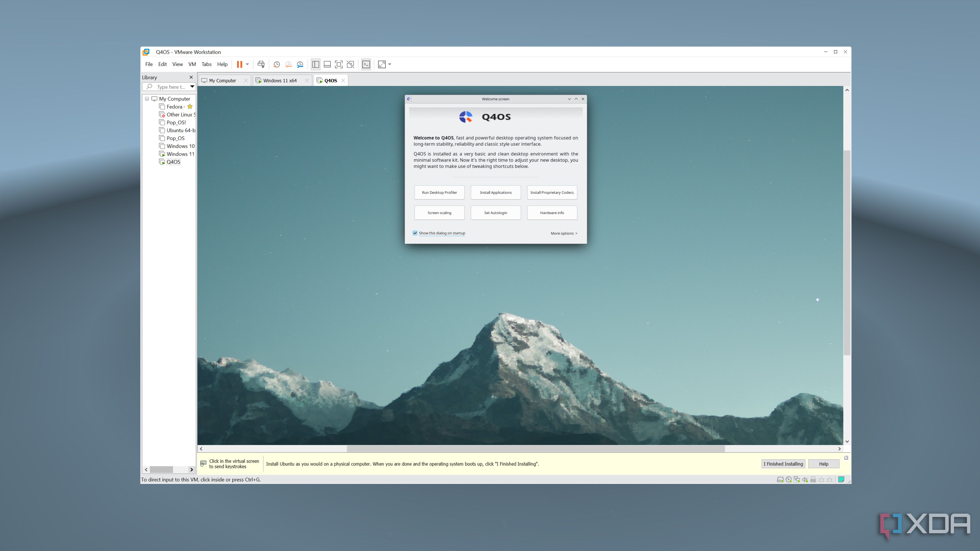Screen dimensions: 980x551
Task: Uncheck Show this dialog on startup
Action: [x=415, y=233]
